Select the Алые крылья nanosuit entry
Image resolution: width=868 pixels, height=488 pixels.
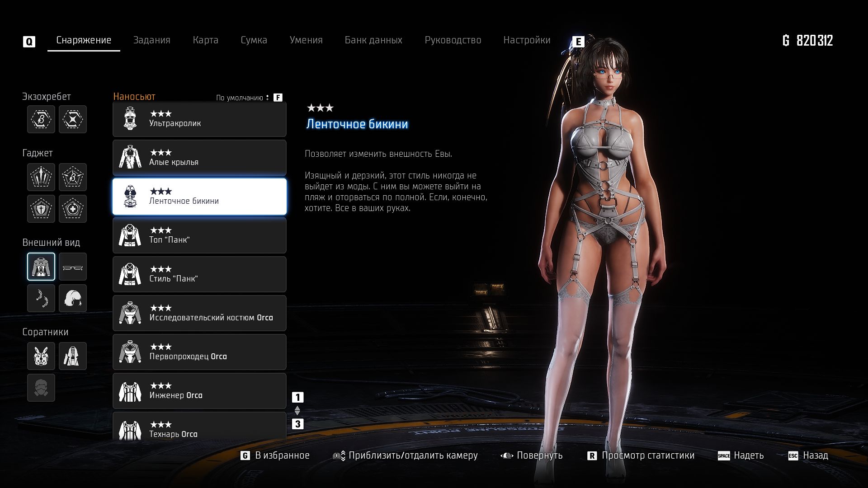tap(199, 158)
